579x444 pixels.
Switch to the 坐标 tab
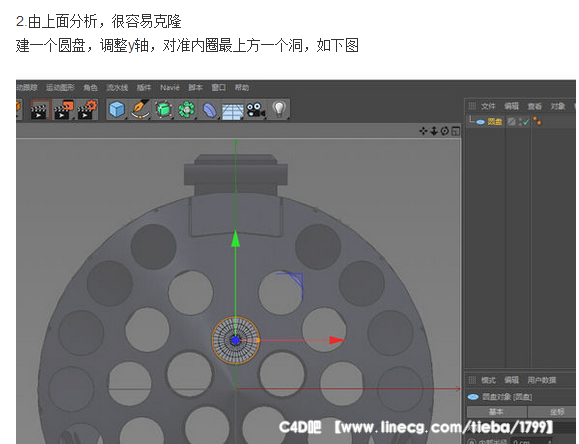pos(552,411)
